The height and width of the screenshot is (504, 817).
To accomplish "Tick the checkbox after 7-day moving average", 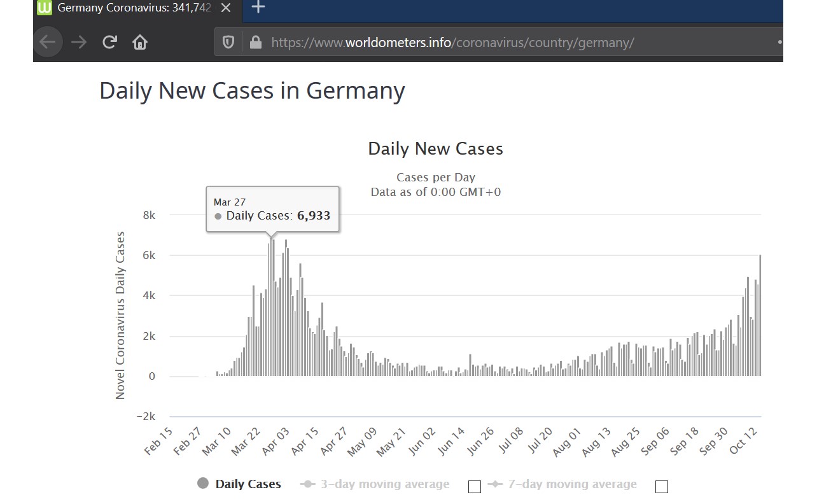I will pos(661,487).
